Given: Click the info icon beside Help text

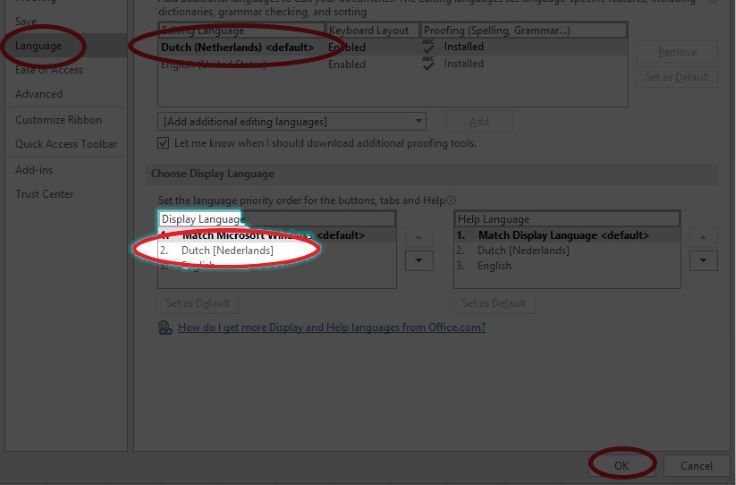Looking at the screenshot, I should tap(452, 201).
